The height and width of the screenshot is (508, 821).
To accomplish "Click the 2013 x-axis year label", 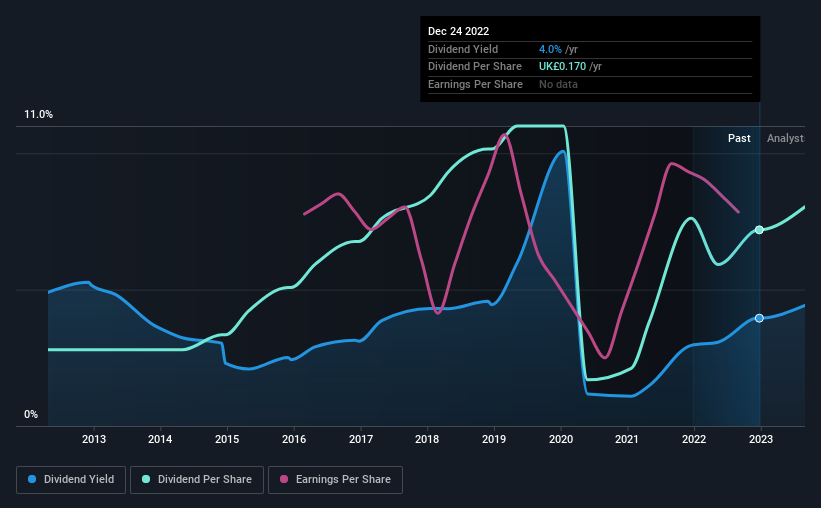I will [x=93, y=439].
